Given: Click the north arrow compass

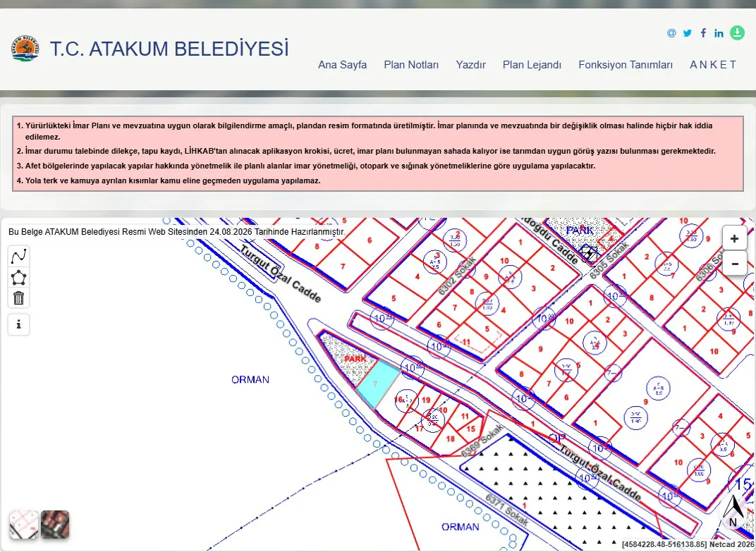Looking at the screenshot, I should tap(734, 512).
